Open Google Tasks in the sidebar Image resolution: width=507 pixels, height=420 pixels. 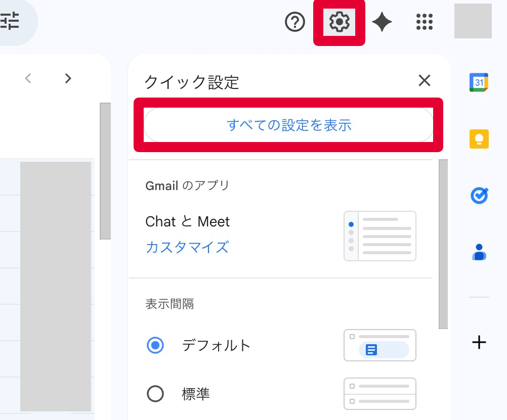478,196
